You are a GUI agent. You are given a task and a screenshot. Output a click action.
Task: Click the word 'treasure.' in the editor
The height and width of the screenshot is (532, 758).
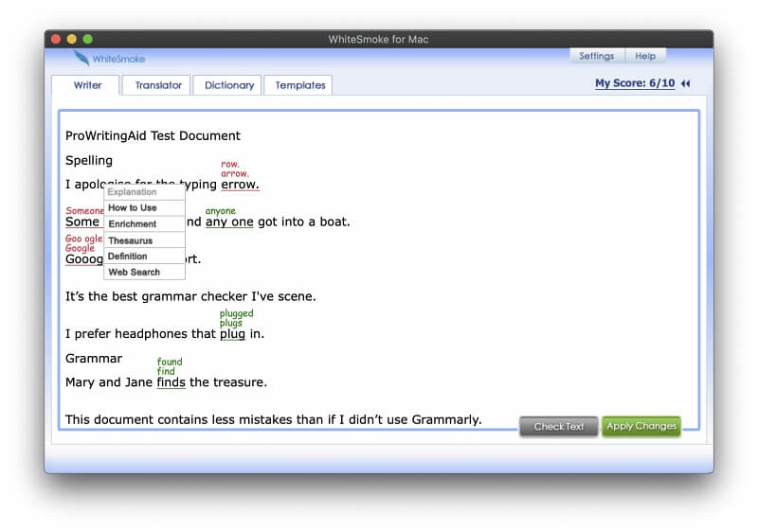(241, 382)
